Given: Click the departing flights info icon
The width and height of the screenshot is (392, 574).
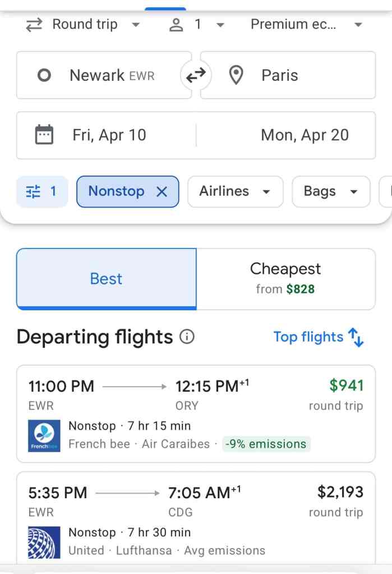Looking at the screenshot, I should click(x=187, y=337).
